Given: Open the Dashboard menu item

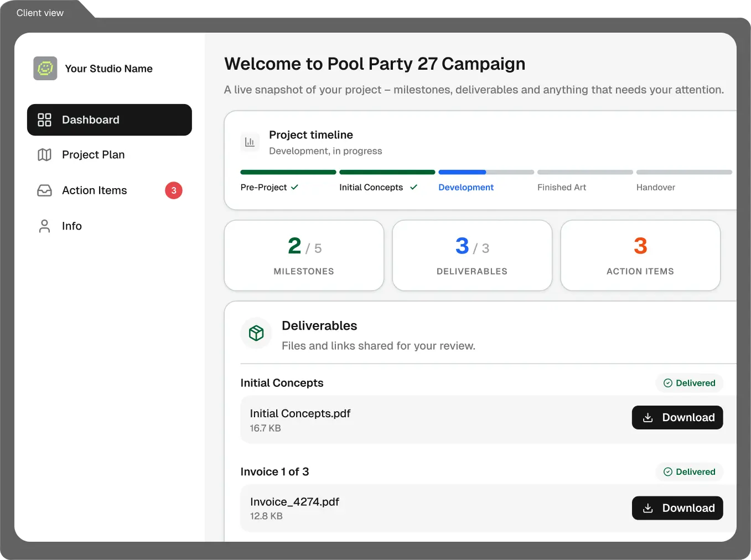Looking at the screenshot, I should click(110, 120).
